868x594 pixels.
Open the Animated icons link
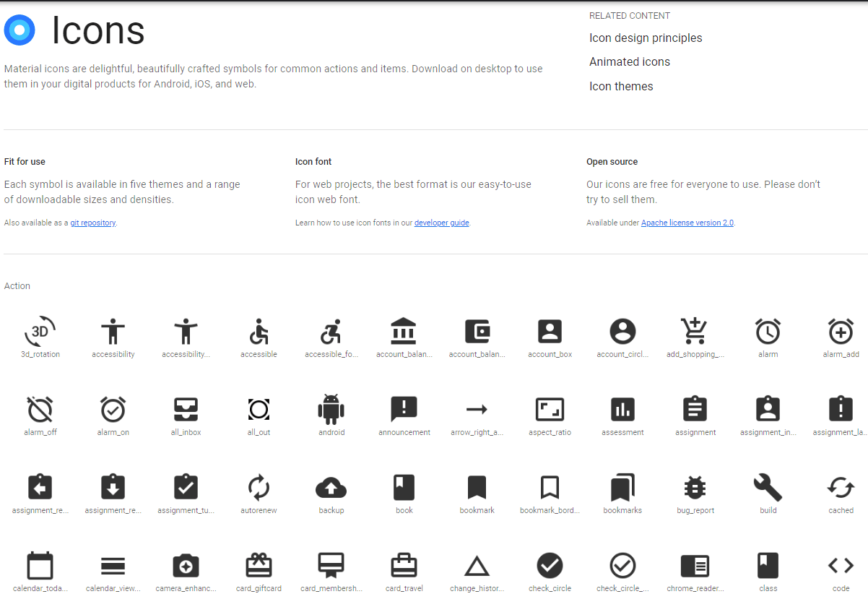point(630,61)
